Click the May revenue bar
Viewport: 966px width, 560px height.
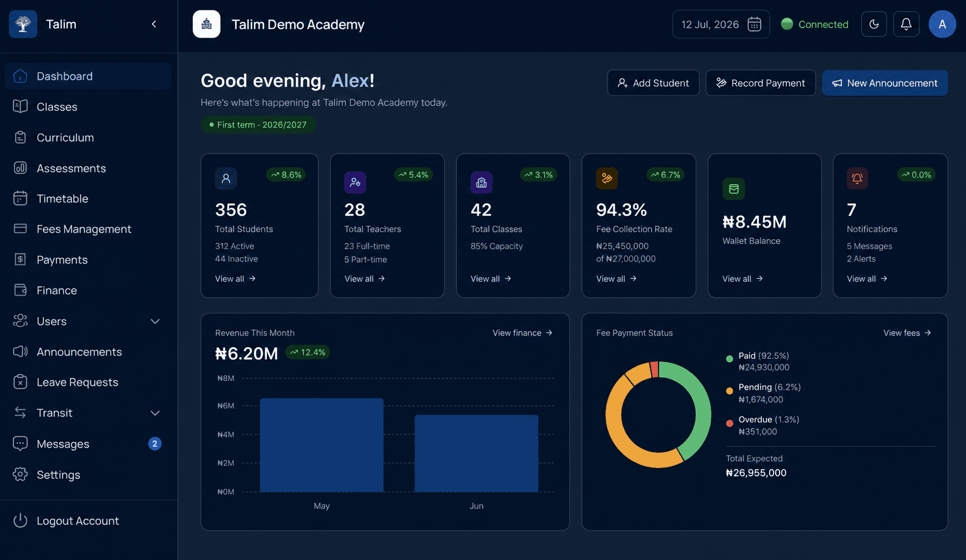[321, 445]
